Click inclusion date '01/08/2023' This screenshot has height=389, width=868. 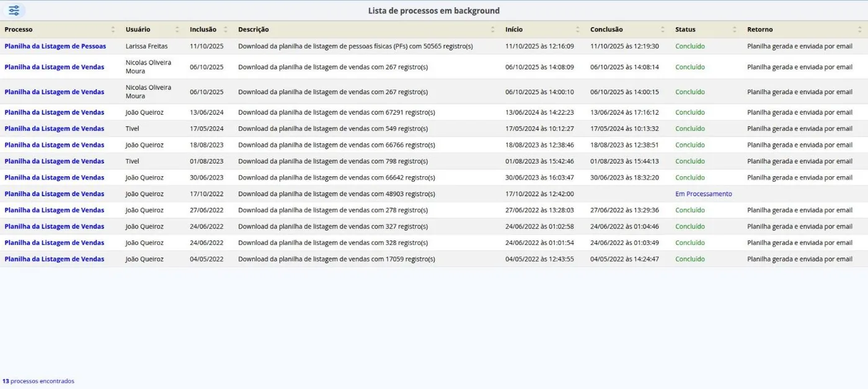(x=206, y=161)
